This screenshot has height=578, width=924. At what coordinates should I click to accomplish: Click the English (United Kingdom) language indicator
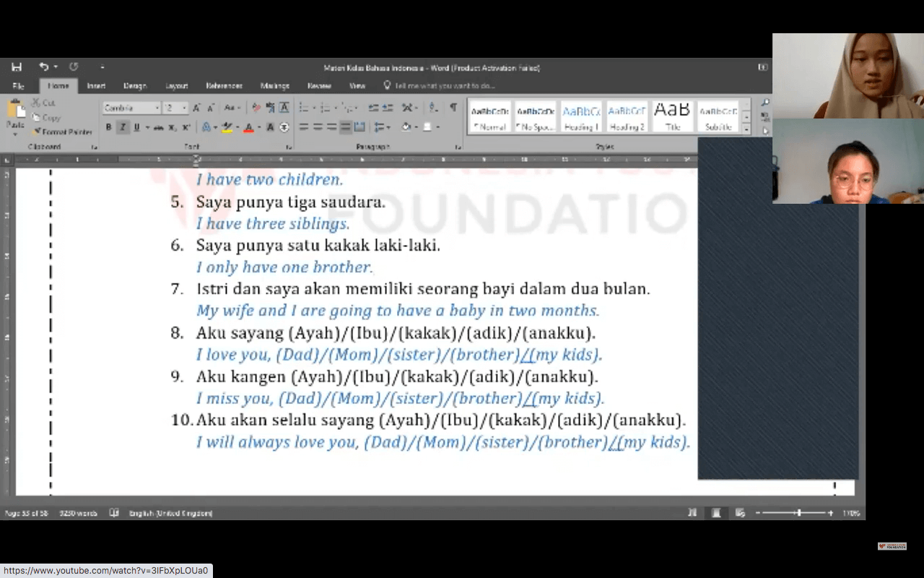tap(171, 513)
